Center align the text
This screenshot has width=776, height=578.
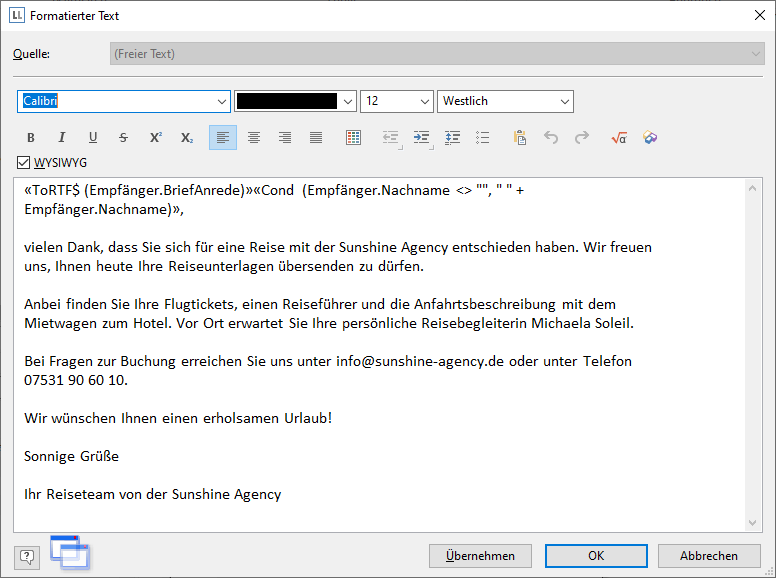[254, 138]
